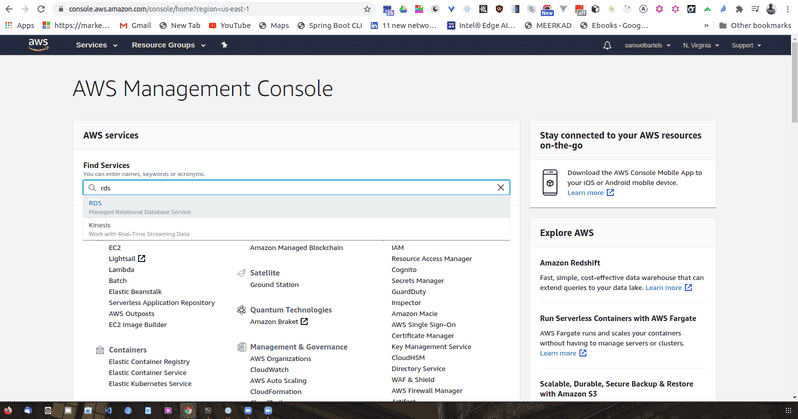Open Amazon Managed Blockchain
Image resolution: width=798 pixels, height=419 pixels.
(296, 247)
